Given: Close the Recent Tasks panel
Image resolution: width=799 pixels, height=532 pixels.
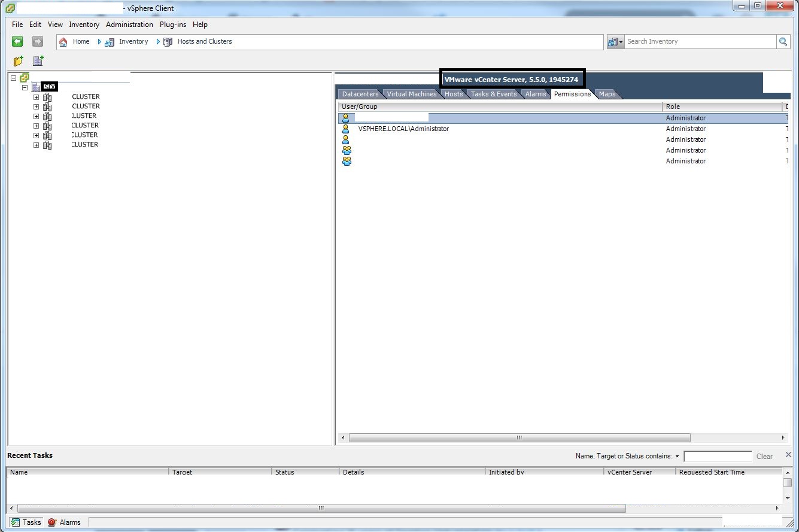Looking at the screenshot, I should 788,455.
